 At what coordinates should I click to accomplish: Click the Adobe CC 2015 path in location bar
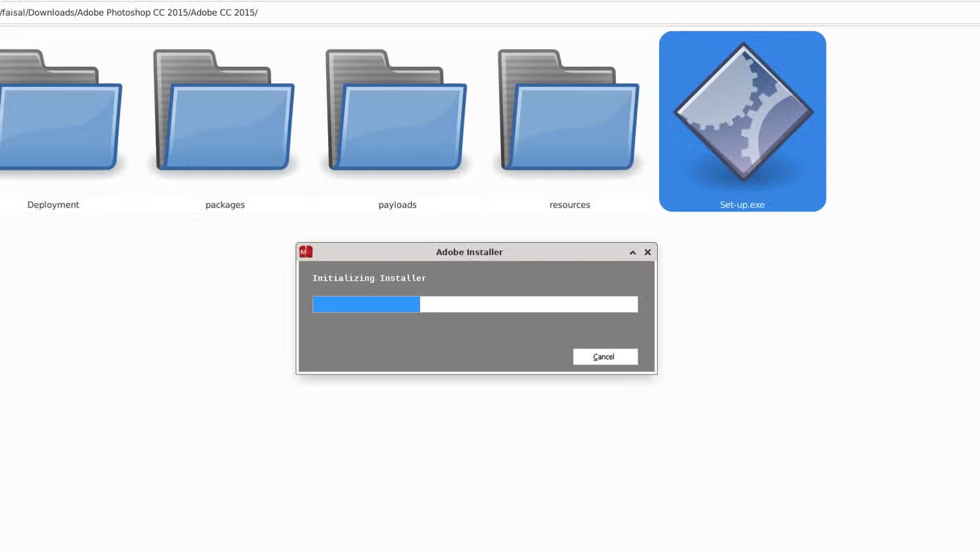pyautogui.click(x=129, y=12)
